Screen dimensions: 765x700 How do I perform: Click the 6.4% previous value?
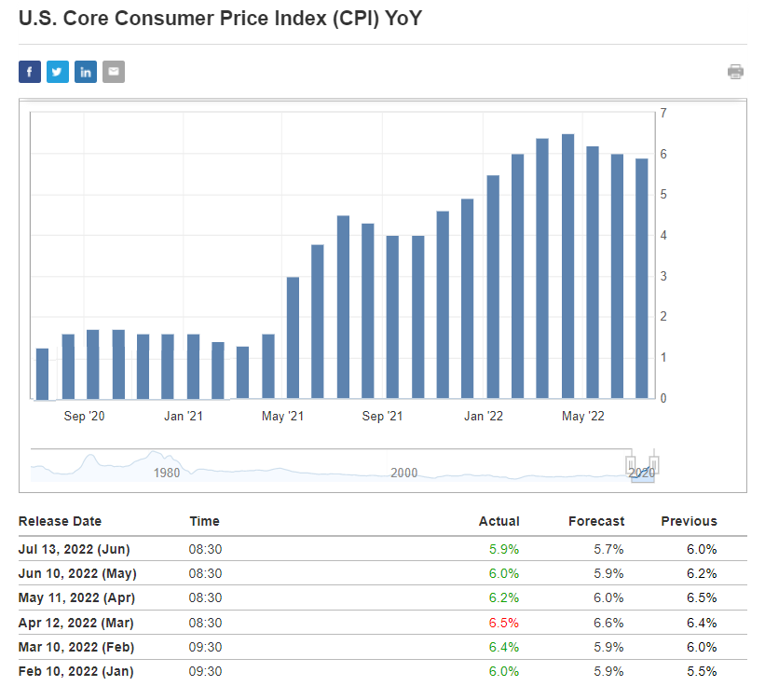coord(702,623)
